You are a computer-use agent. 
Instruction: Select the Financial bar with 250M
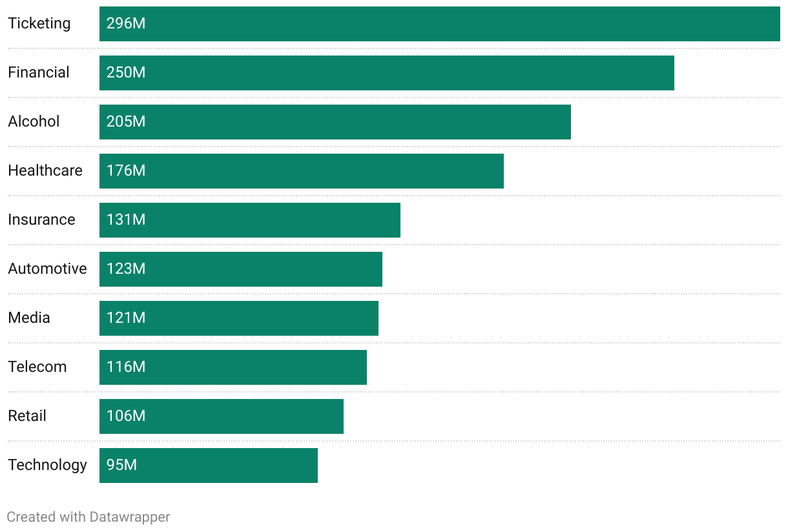[387, 73]
